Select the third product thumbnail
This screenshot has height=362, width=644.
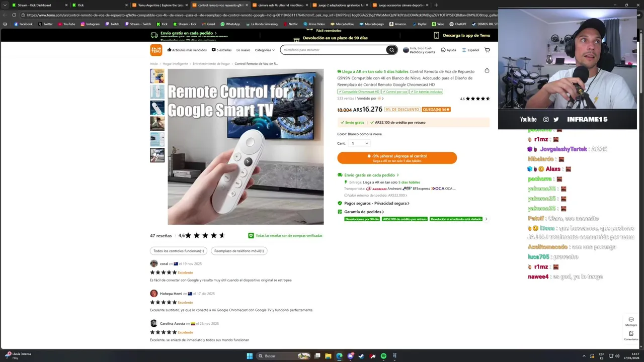click(x=157, y=108)
